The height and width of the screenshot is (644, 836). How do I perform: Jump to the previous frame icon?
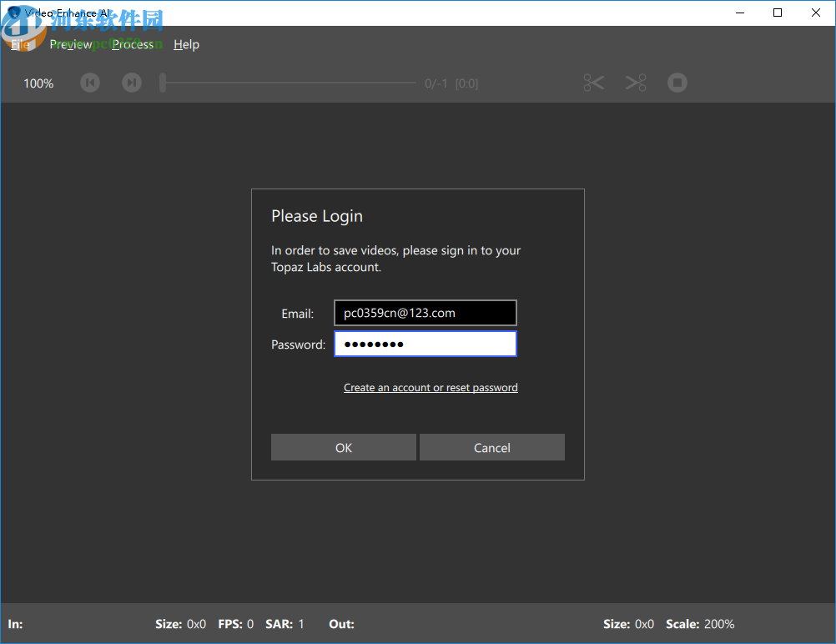pyautogui.click(x=90, y=83)
